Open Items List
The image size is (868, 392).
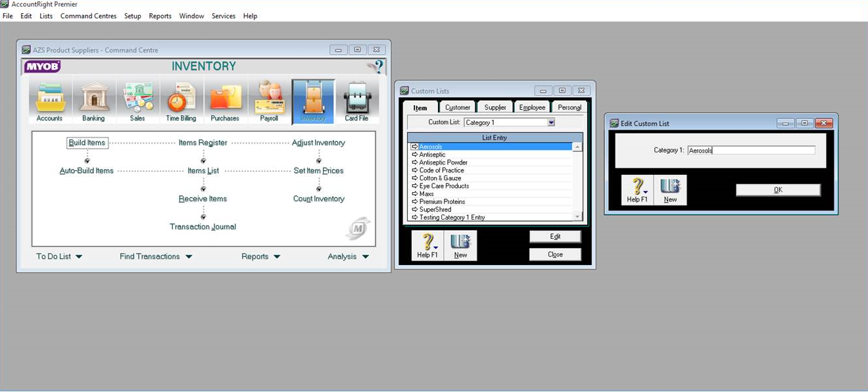click(203, 171)
